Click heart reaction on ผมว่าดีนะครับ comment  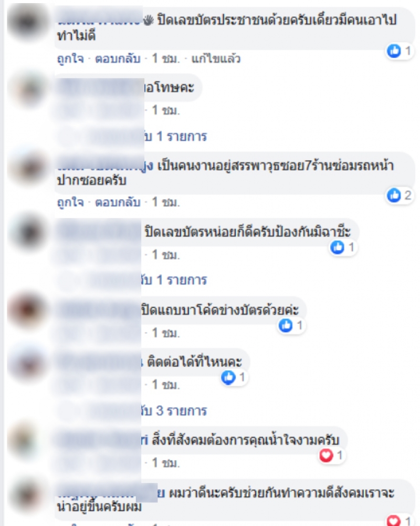tap(394, 520)
